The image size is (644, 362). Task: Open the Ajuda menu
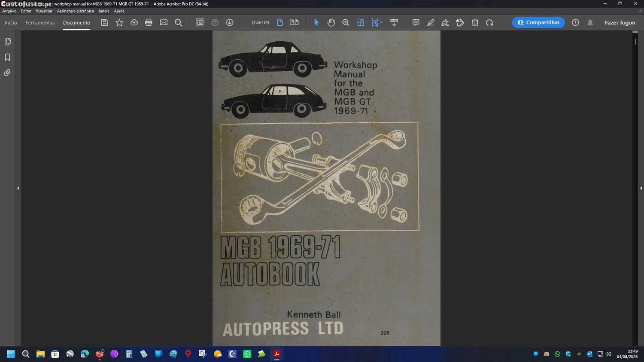[119, 11]
